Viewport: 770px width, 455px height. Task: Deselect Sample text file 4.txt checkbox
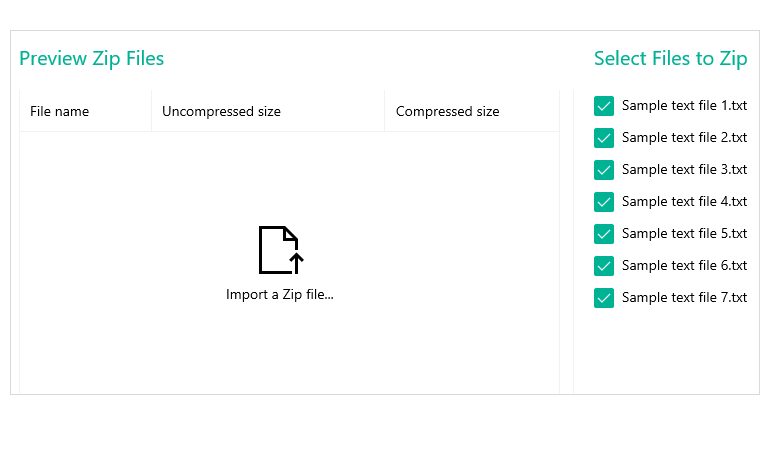tap(604, 202)
